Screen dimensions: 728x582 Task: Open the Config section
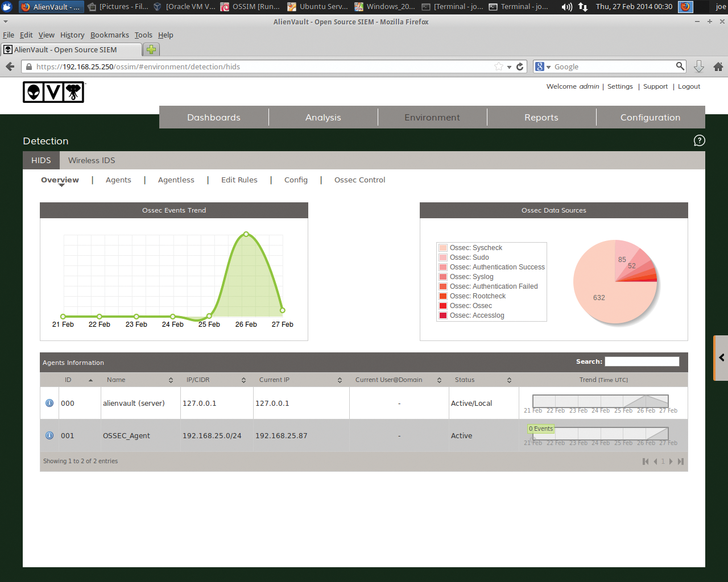(296, 180)
